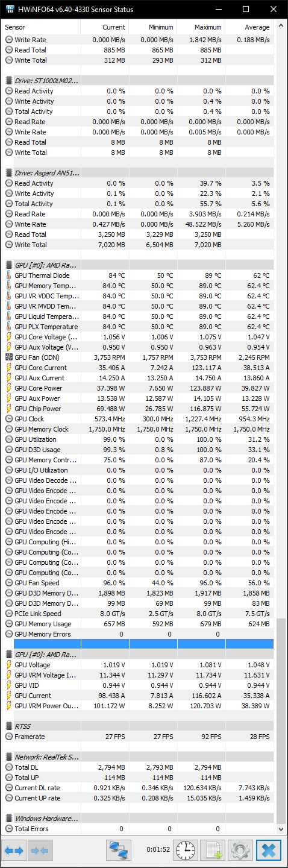Click the grayed-out shrink arrows icon
Viewport: 288px width, 868px height.
point(40,851)
